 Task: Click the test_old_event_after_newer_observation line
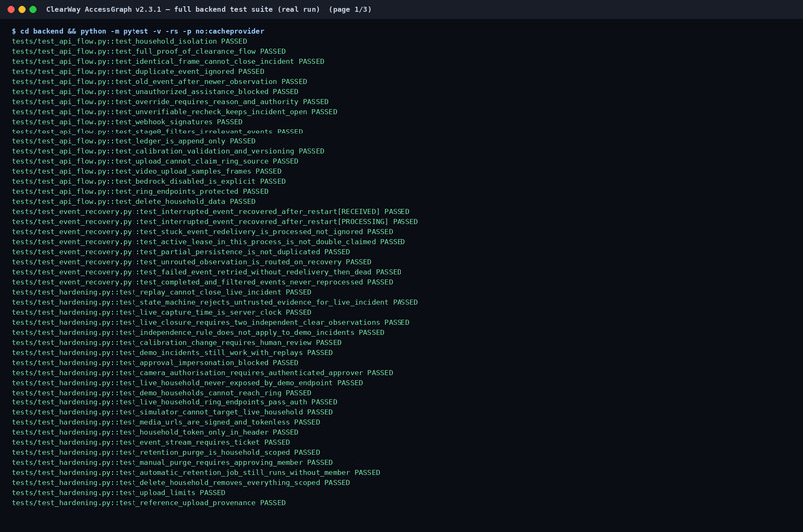[x=159, y=81]
